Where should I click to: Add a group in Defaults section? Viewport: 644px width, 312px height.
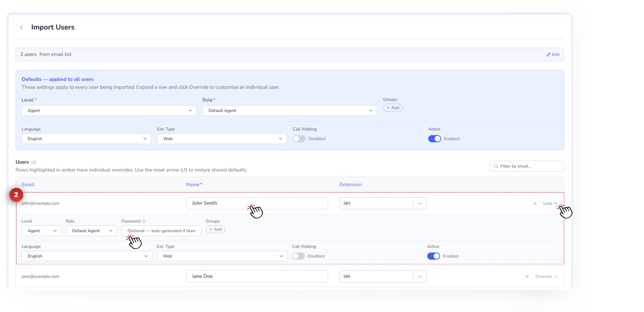click(393, 108)
